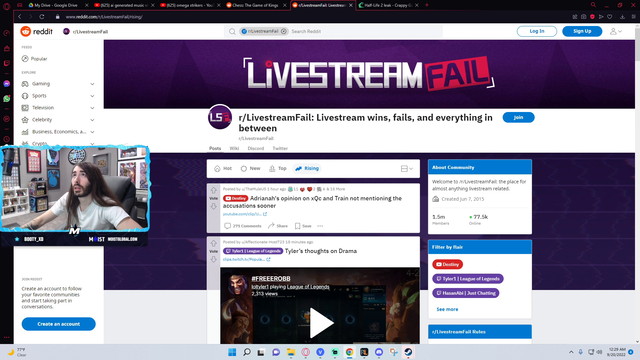Open Steam from taskbar
Viewport: 640px width, 360px height.
coord(408,352)
